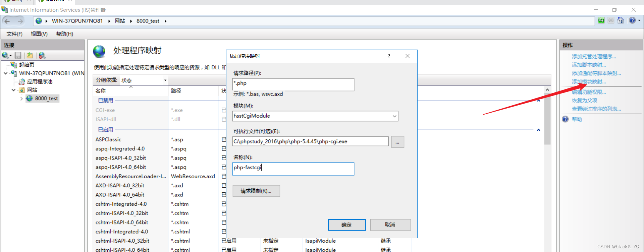Click the Forward navigation arrow

(x=20, y=21)
